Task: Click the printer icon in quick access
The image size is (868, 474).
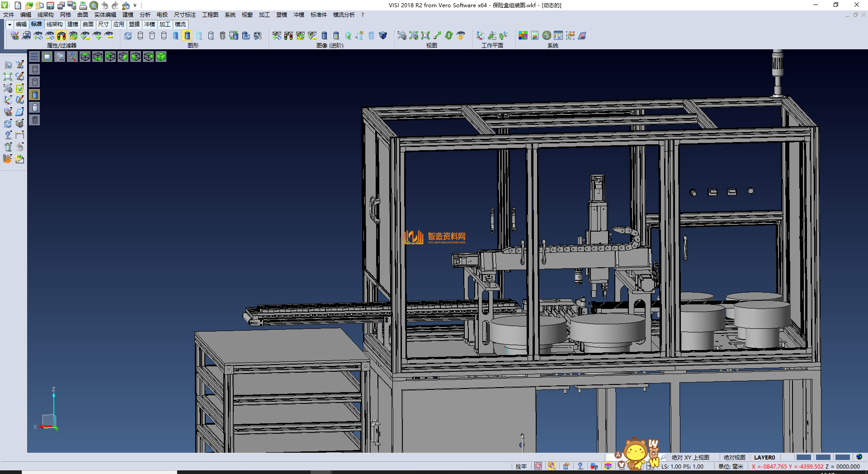Action: [x=83, y=5]
